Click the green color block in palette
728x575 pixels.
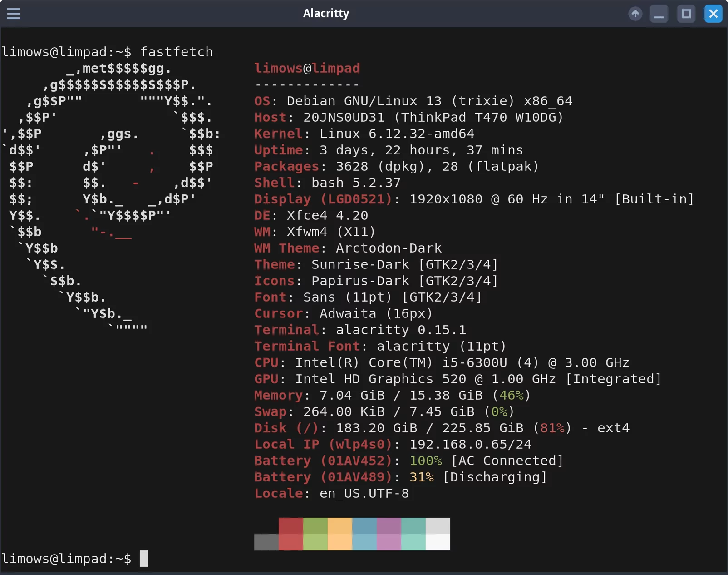click(x=315, y=534)
